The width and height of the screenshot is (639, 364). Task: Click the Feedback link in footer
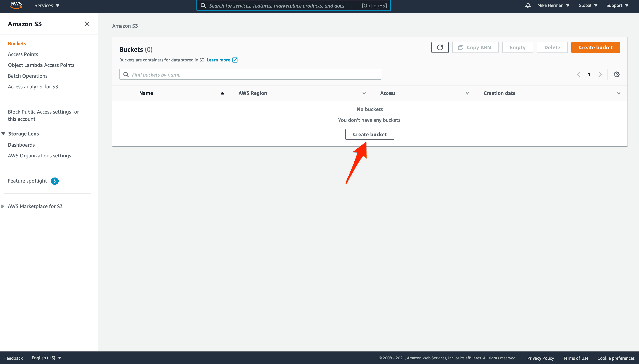click(x=13, y=358)
